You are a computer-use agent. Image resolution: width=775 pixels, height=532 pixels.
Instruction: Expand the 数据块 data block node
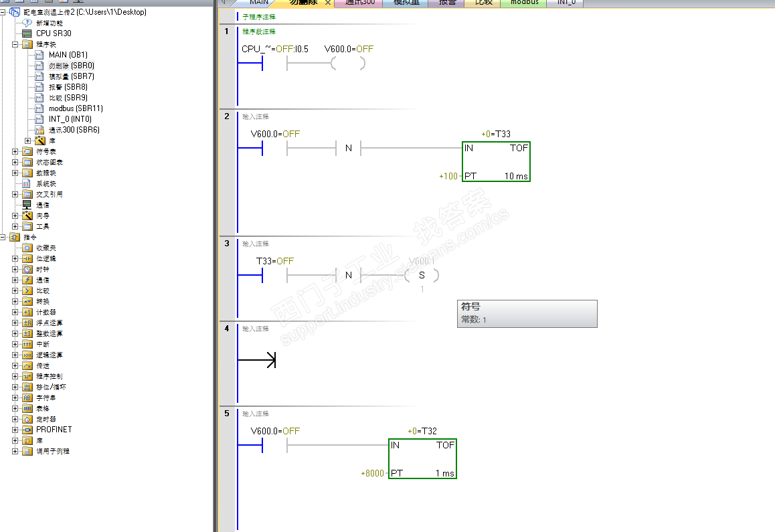15,173
